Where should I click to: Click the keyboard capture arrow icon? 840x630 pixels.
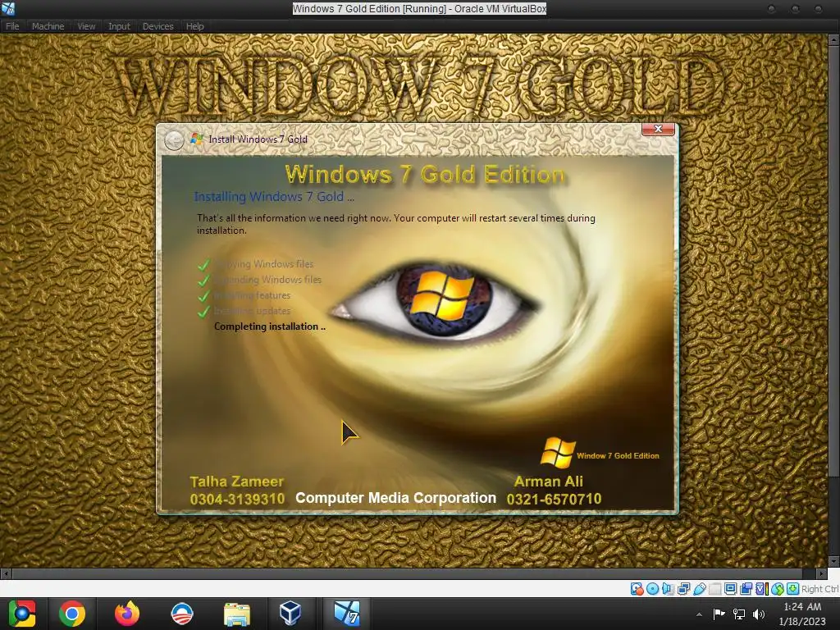click(793, 589)
